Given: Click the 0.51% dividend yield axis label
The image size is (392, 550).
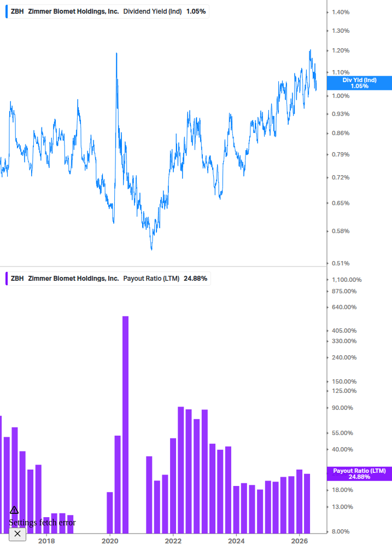Looking at the screenshot, I should tap(341, 263).
